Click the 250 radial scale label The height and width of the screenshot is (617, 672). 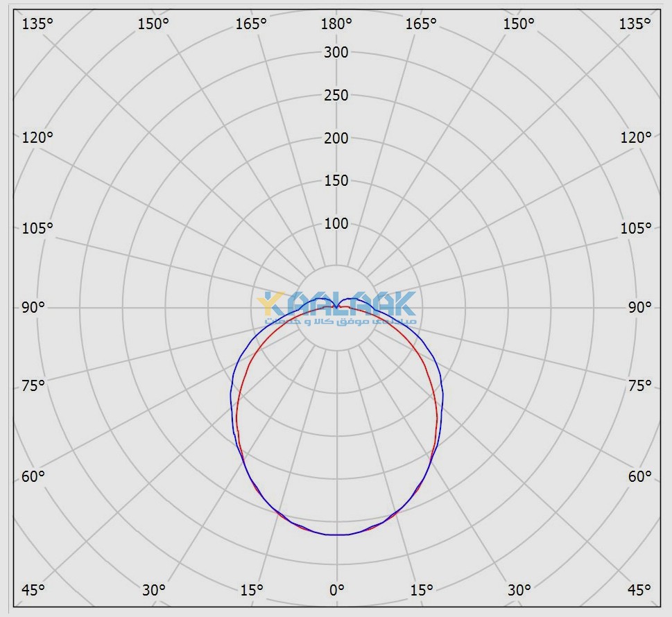336,95
